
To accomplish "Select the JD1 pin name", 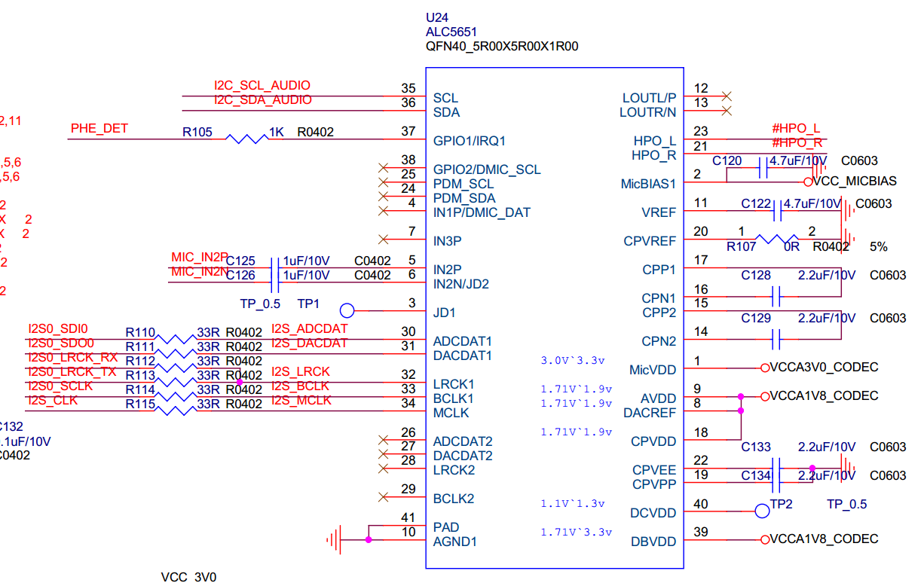I will point(444,313).
